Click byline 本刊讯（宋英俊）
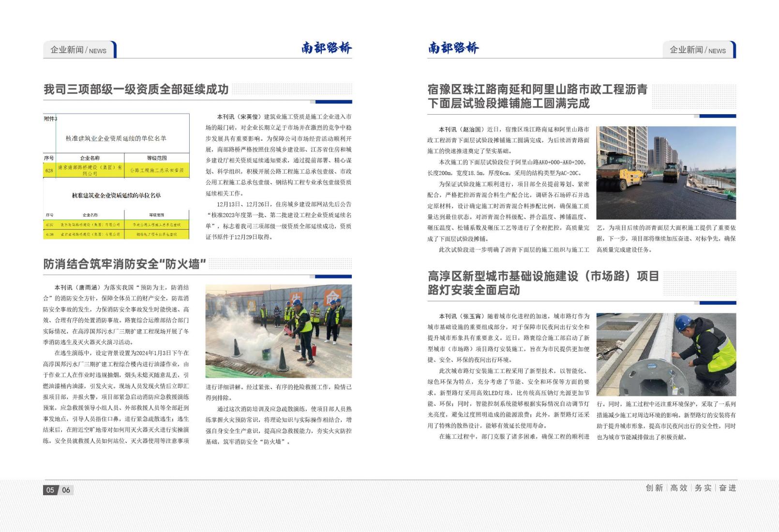Image resolution: width=779 pixels, height=532 pixels. click(x=240, y=117)
